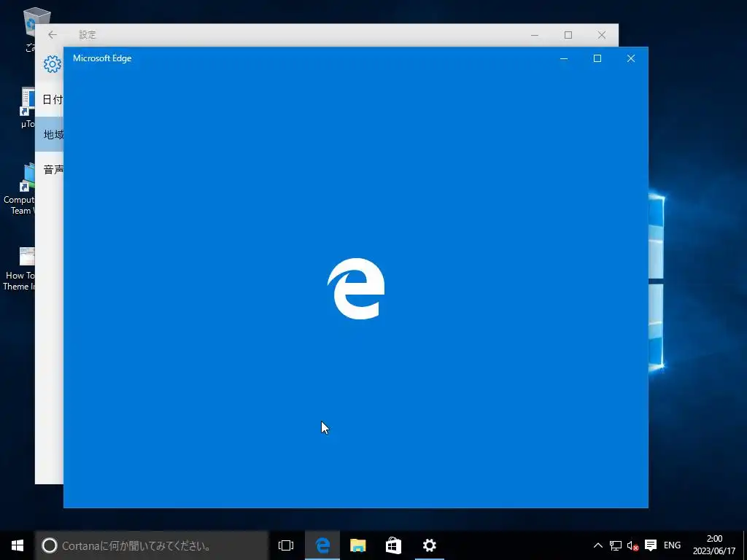
Task: Show hidden system tray icons
Action: (x=598, y=545)
